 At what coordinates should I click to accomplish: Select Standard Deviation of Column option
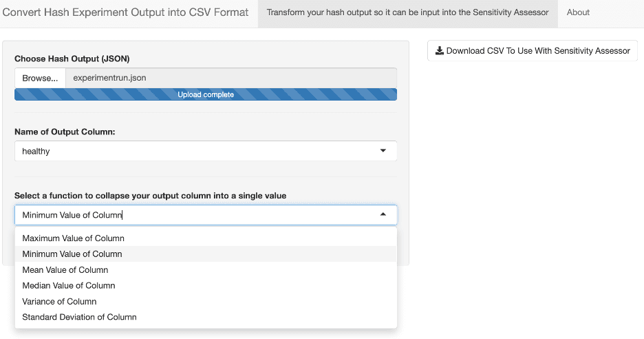pyautogui.click(x=79, y=318)
